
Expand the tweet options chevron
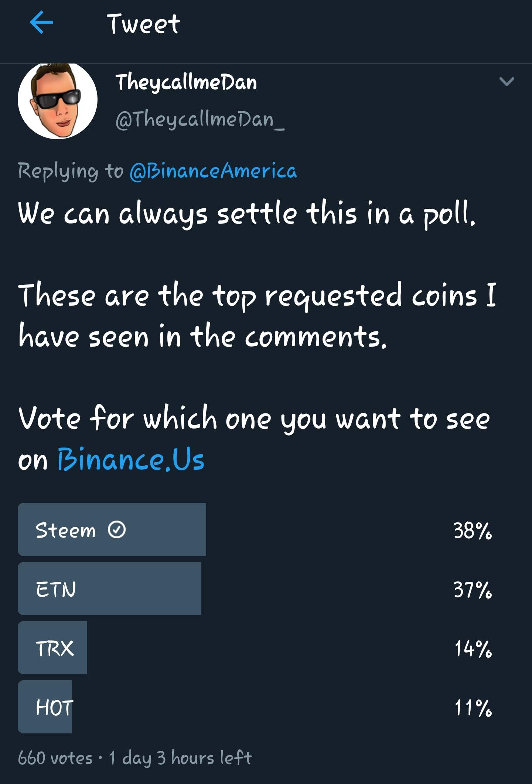coord(507,82)
